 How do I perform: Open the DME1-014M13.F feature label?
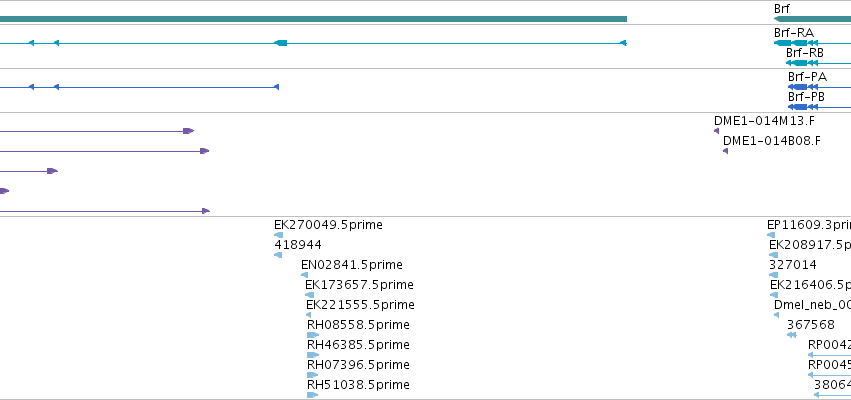tap(764, 121)
